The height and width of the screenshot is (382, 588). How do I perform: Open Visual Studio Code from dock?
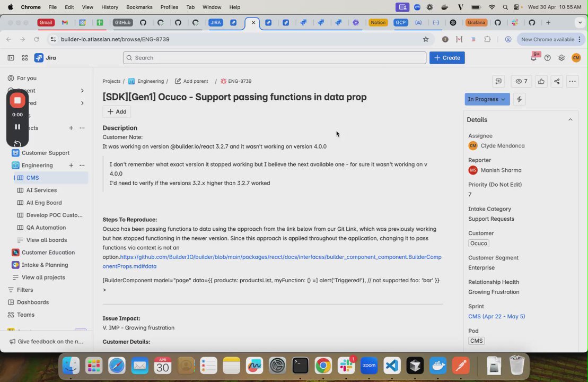(x=392, y=366)
